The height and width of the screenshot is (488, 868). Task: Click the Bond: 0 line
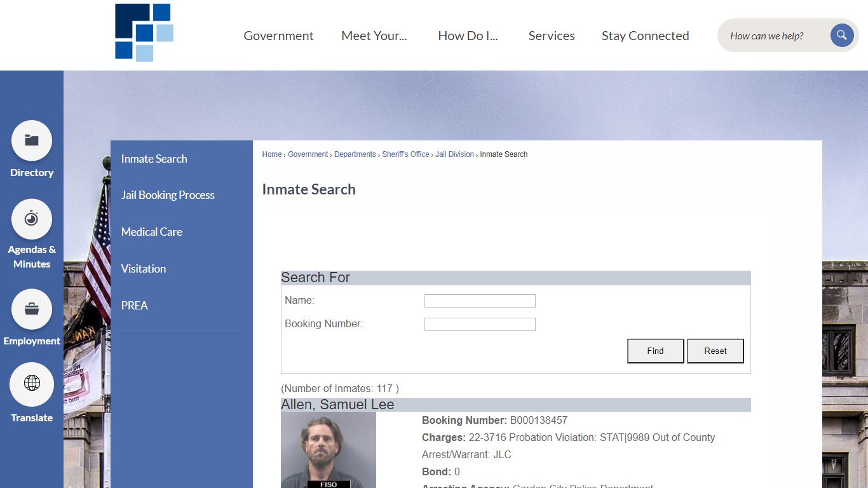[441, 471]
